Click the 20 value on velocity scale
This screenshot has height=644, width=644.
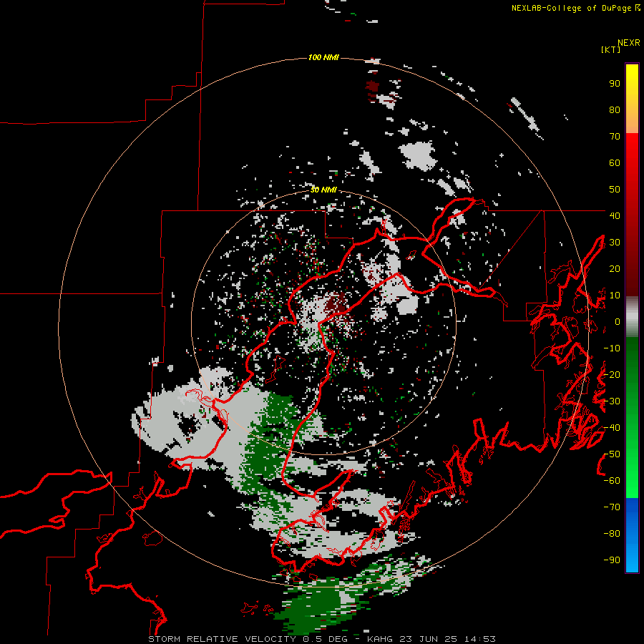click(x=615, y=269)
